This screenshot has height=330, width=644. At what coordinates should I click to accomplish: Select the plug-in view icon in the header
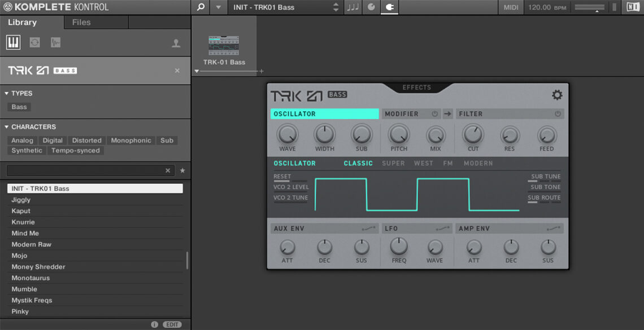(x=389, y=7)
